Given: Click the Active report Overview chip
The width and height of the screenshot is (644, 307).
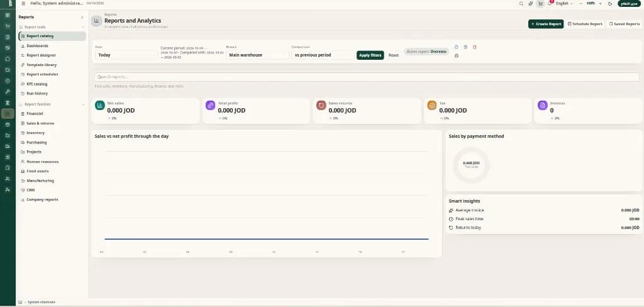Looking at the screenshot, I should pyautogui.click(x=426, y=52).
